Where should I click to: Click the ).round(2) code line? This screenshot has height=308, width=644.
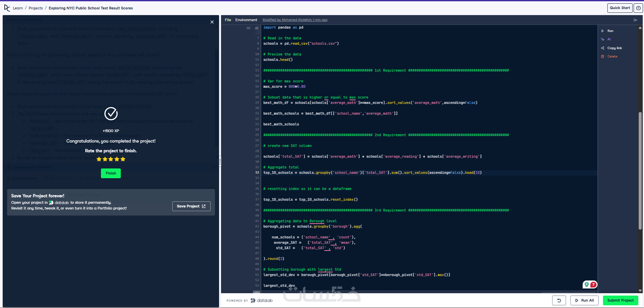click(274, 259)
